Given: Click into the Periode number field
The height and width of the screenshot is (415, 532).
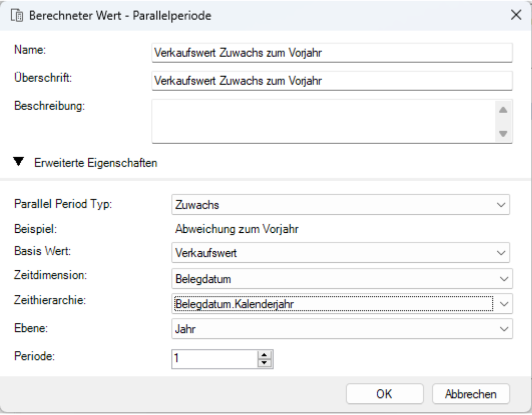Looking at the screenshot, I should [215, 359].
